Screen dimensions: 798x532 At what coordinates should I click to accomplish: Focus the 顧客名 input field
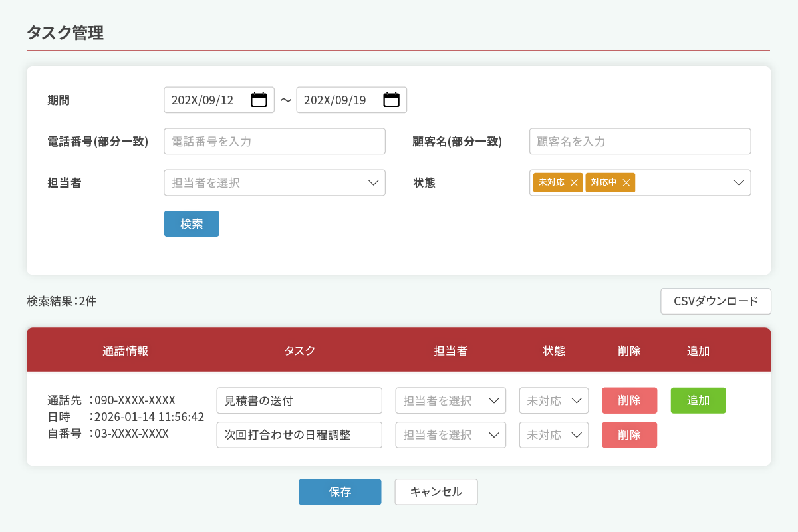(640, 142)
